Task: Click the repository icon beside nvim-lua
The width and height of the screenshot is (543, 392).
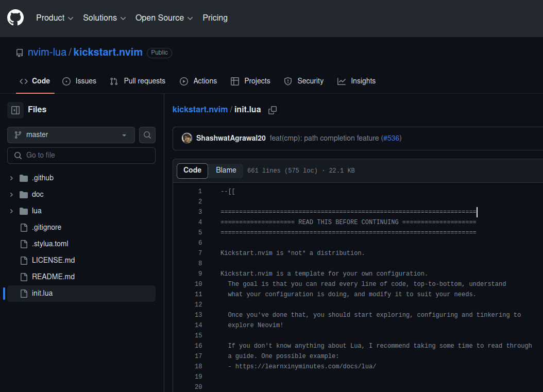Action: (x=20, y=53)
